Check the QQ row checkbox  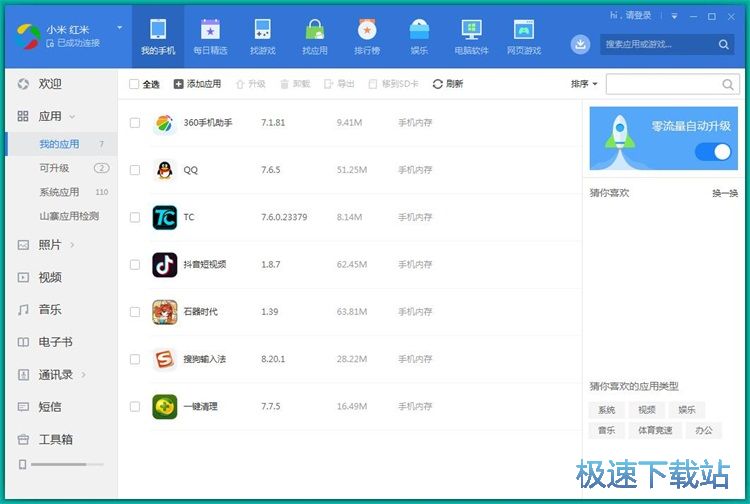135,170
